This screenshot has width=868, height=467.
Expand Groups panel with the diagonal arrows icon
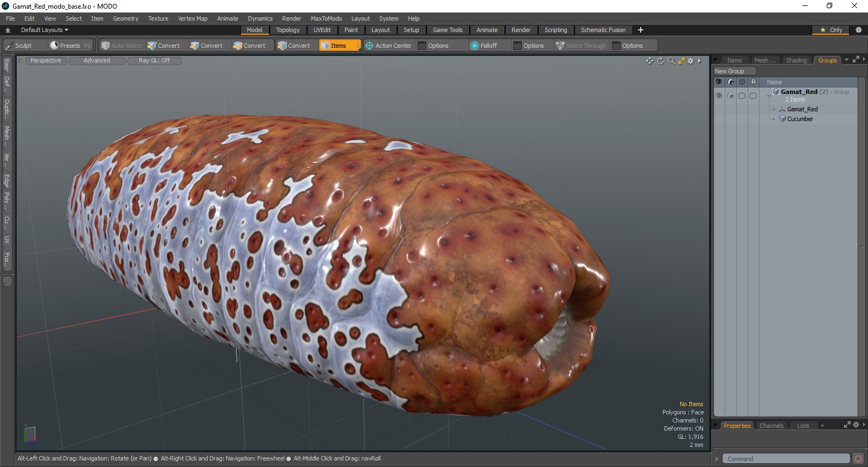click(856, 60)
